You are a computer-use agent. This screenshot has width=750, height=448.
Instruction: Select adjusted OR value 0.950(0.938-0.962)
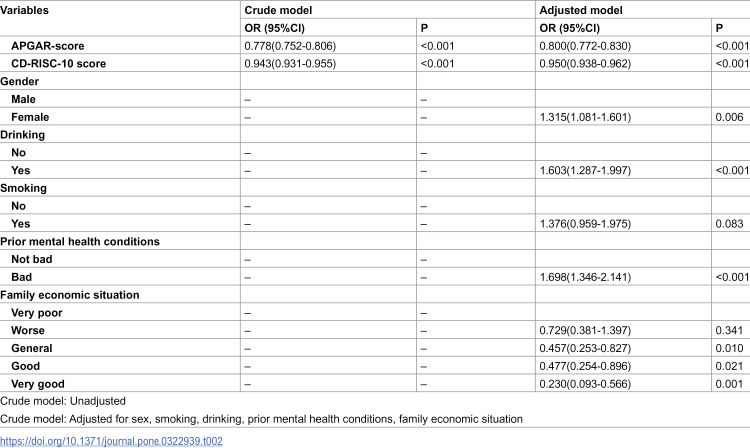(585, 64)
